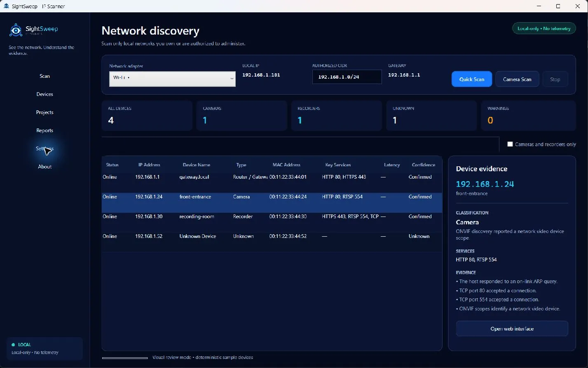Image resolution: width=588 pixels, height=368 pixels.
Task: Click the Local-only No telemetry badge at top
Action: tap(544, 28)
